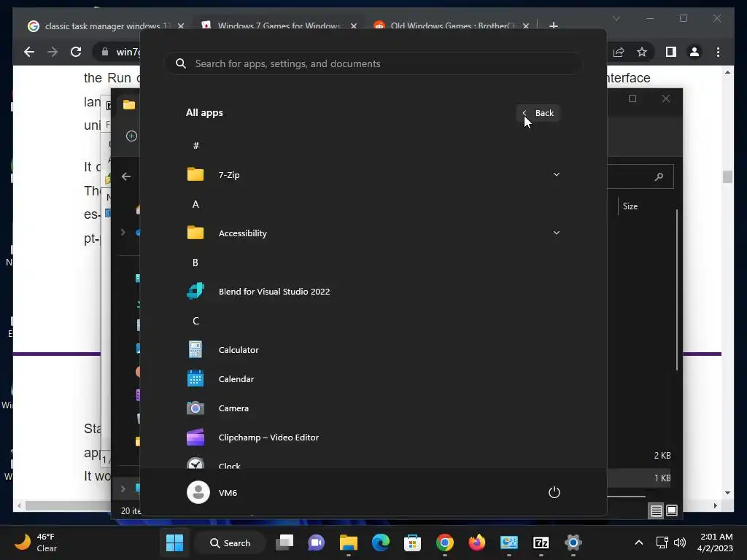
Task: Share this page from Chrome toolbar
Action: [x=619, y=52]
